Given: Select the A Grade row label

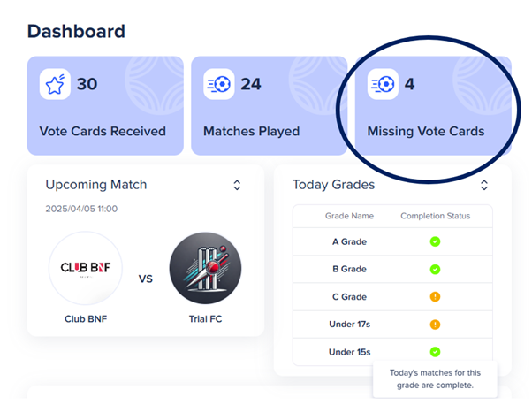Looking at the screenshot, I should coord(347,241).
